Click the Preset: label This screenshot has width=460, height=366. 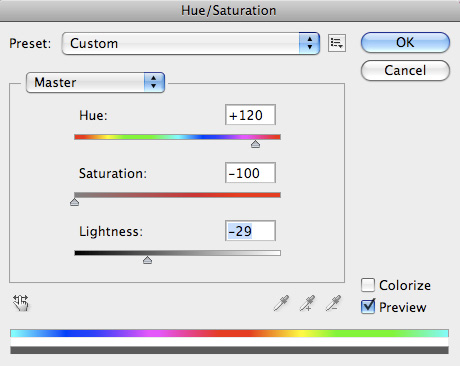point(30,43)
